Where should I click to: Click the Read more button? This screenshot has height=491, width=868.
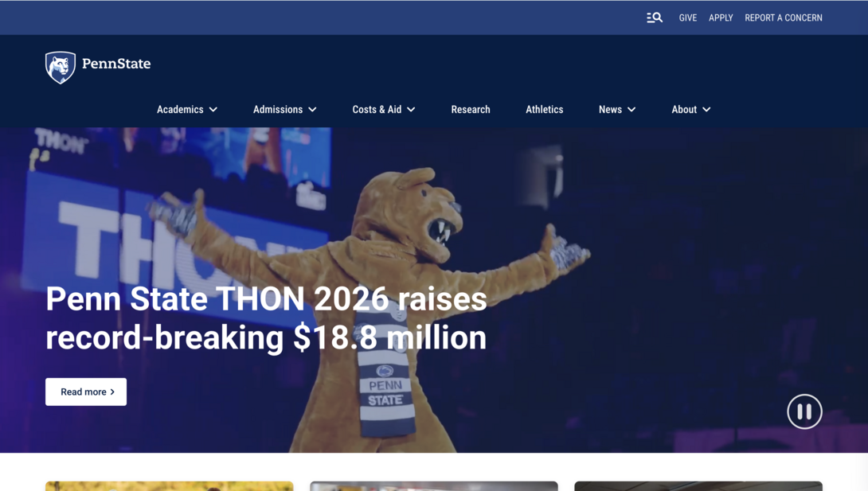pyautogui.click(x=86, y=392)
